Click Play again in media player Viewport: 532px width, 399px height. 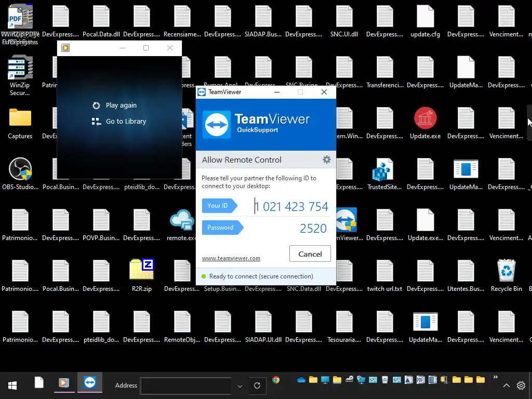pyautogui.click(x=115, y=105)
